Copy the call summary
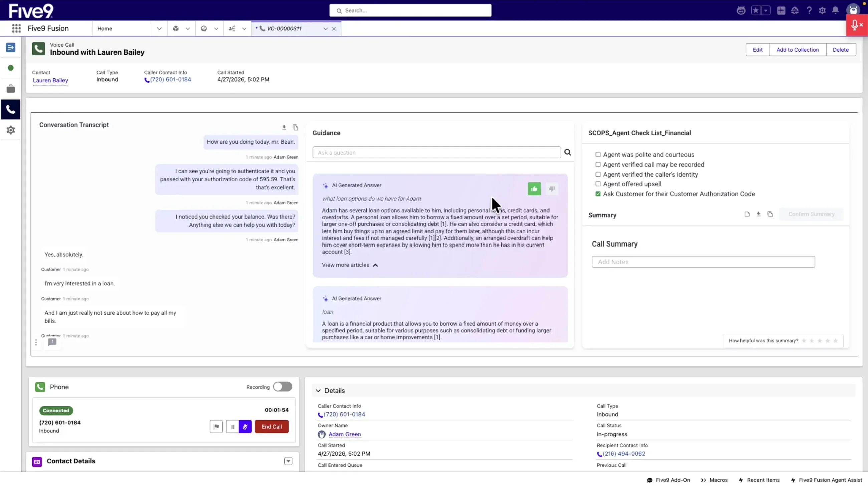Viewport: 868px width, 488px height. pyautogui.click(x=770, y=214)
